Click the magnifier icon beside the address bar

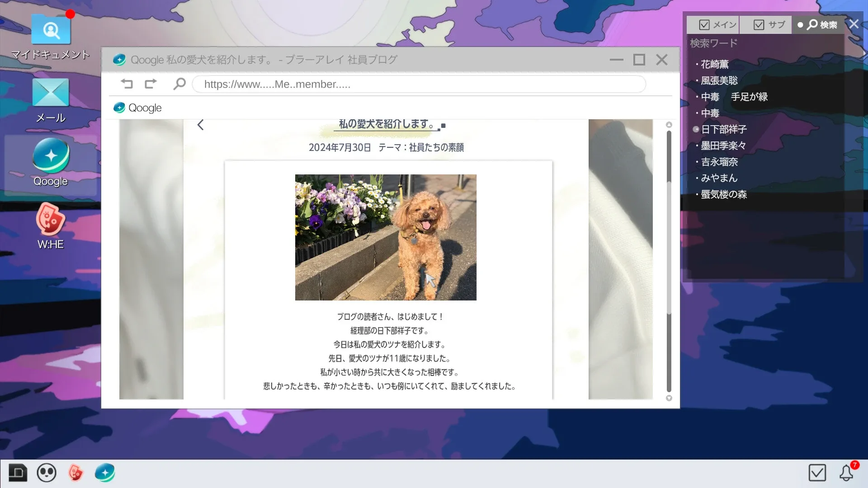click(179, 84)
